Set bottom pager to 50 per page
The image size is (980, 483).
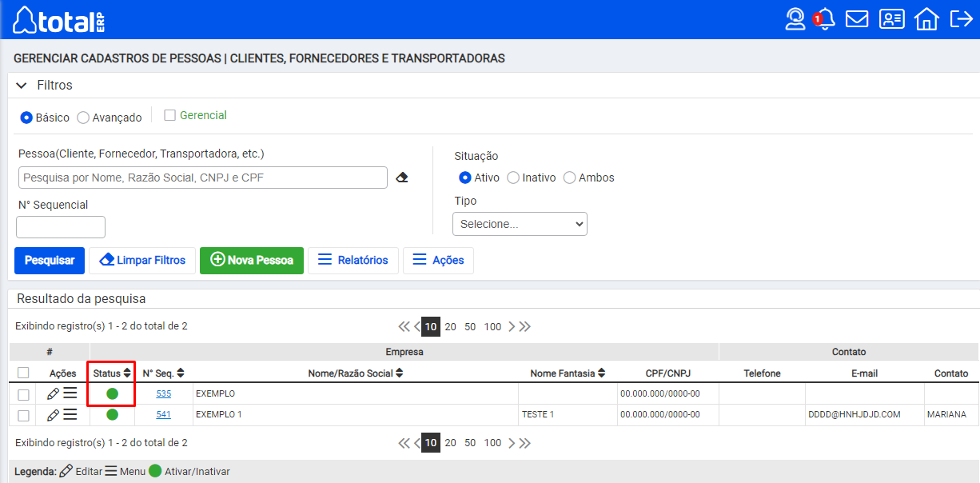470,442
